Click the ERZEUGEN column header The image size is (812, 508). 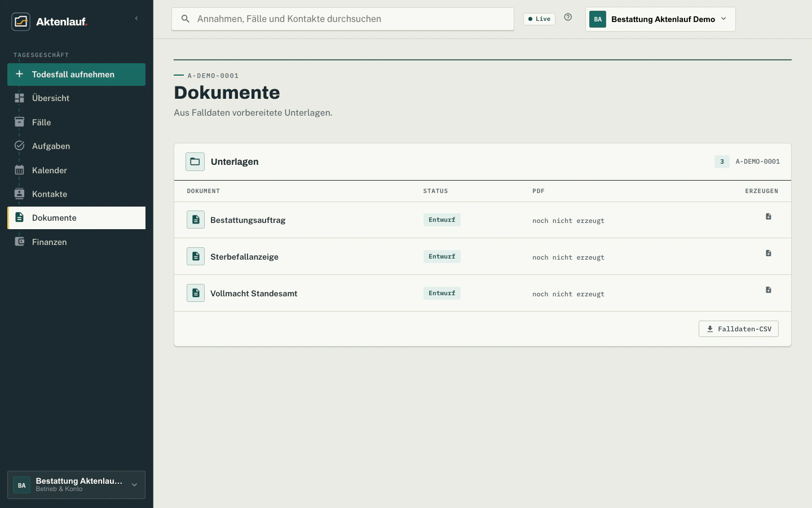762,191
